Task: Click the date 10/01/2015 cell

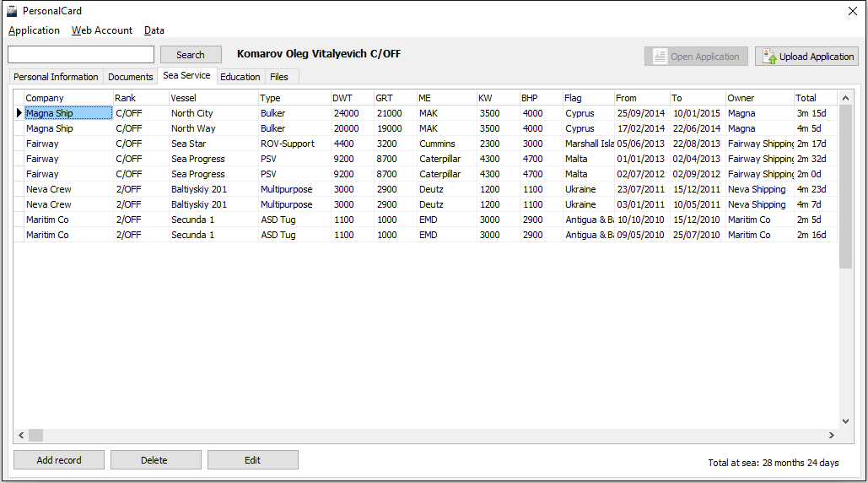Action: click(x=698, y=113)
